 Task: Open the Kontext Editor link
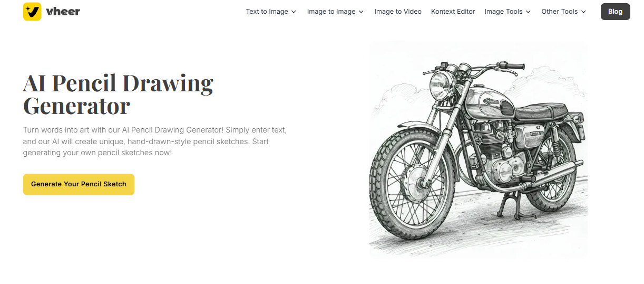pyautogui.click(x=453, y=11)
